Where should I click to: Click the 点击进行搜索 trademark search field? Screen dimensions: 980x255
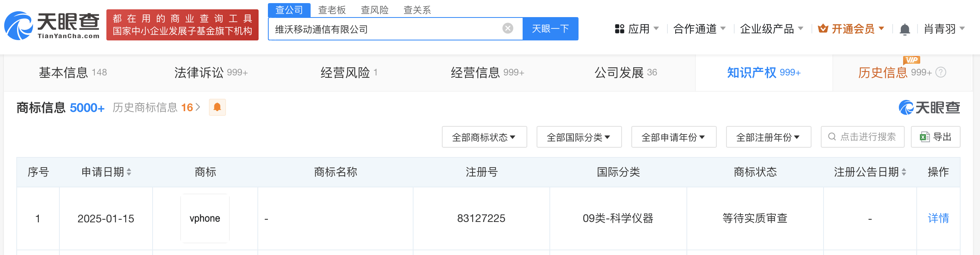(x=863, y=137)
